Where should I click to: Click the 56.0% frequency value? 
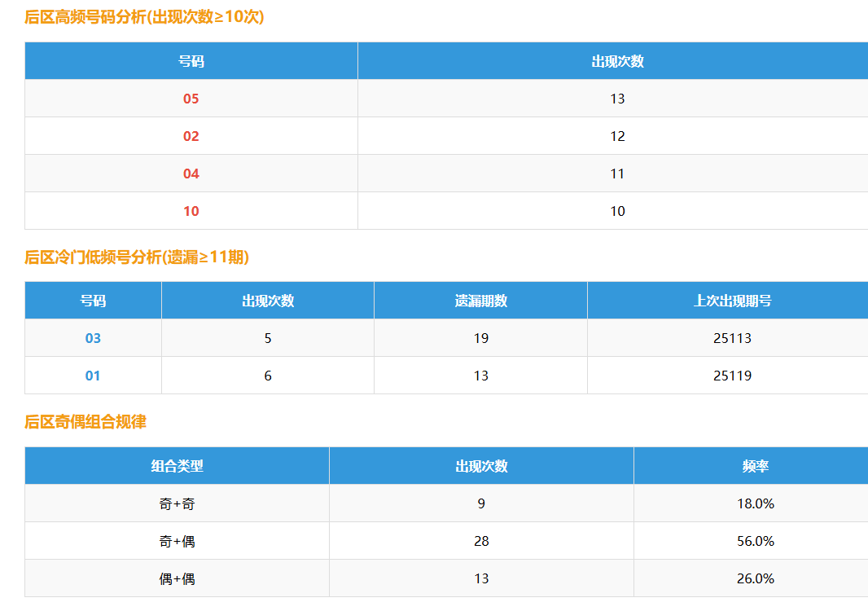(755, 541)
